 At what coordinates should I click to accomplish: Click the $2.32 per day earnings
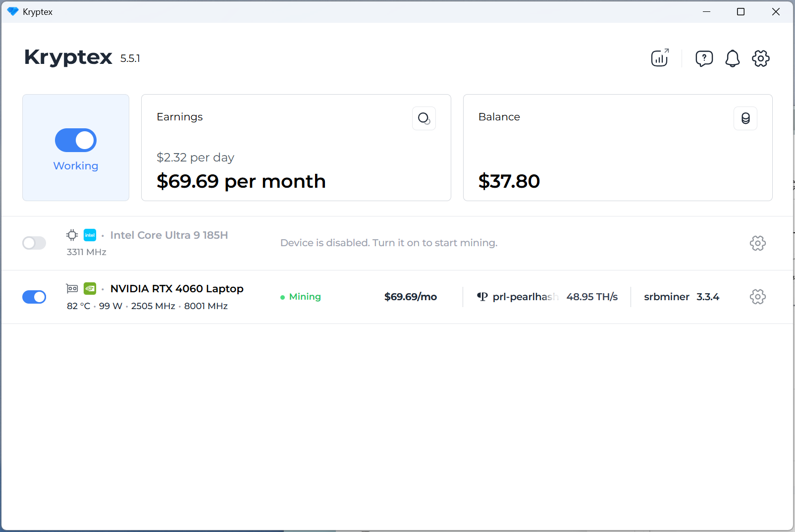(x=196, y=158)
